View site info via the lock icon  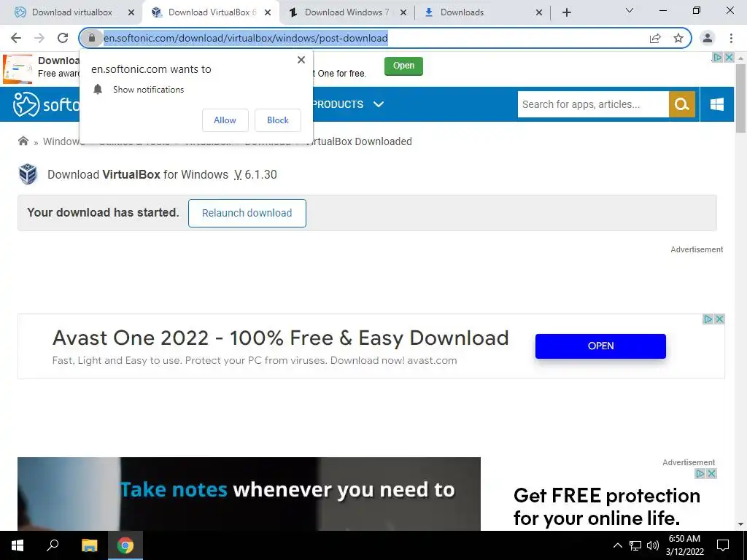(x=92, y=38)
